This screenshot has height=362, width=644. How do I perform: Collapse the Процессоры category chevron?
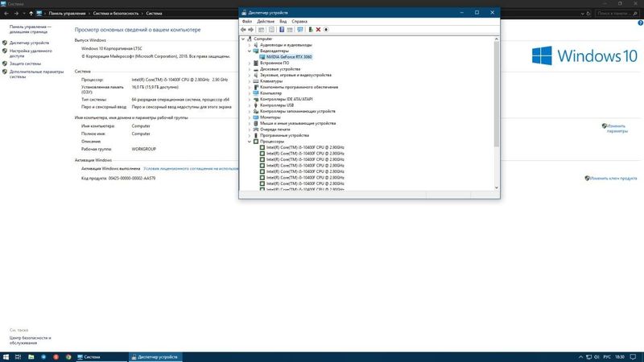(250, 142)
